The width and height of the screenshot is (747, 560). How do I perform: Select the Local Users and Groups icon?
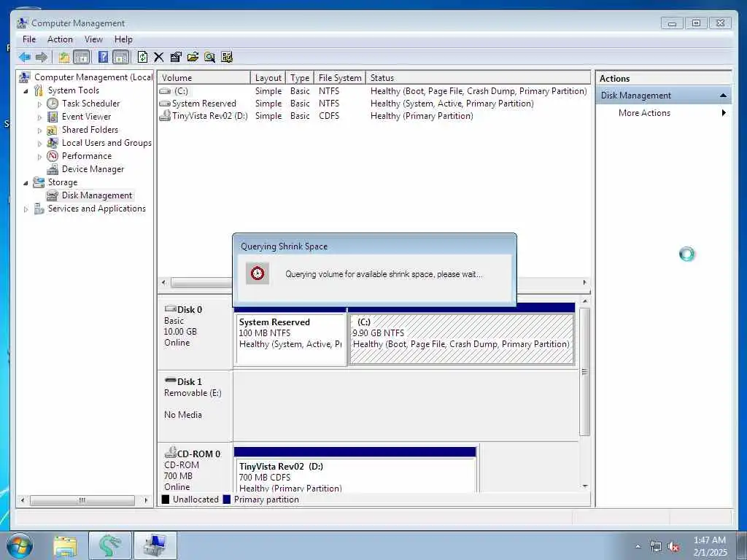pyautogui.click(x=53, y=143)
